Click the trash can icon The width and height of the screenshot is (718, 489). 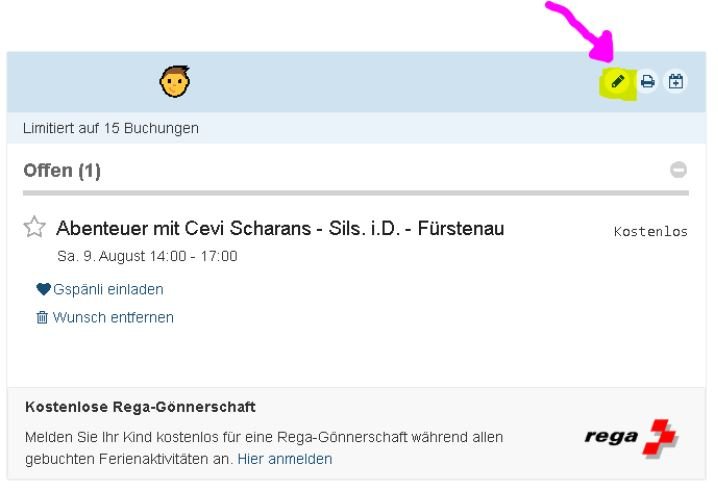click(x=42, y=317)
